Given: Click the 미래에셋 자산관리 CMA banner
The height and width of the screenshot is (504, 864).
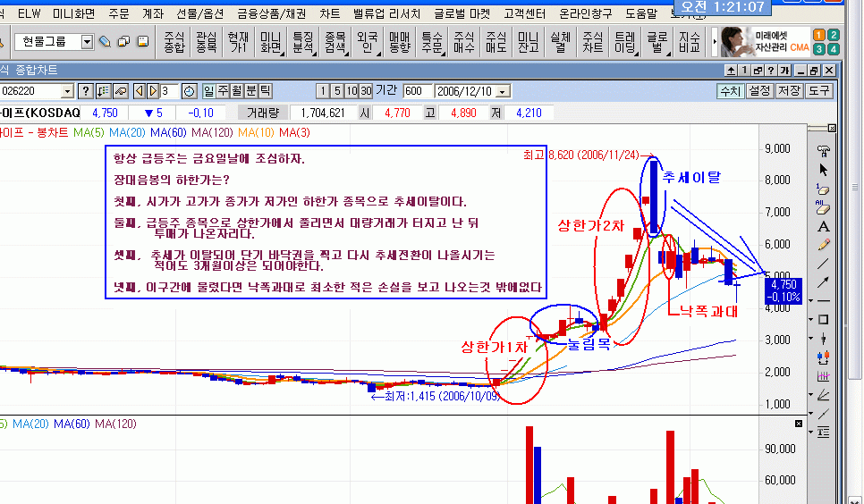Looking at the screenshot, I should coord(766,42).
